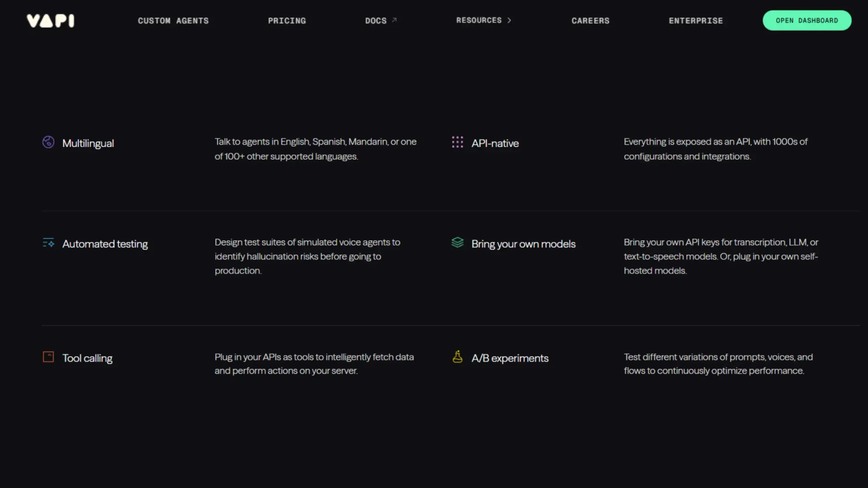Click the Multilingual feature heading

(88, 143)
